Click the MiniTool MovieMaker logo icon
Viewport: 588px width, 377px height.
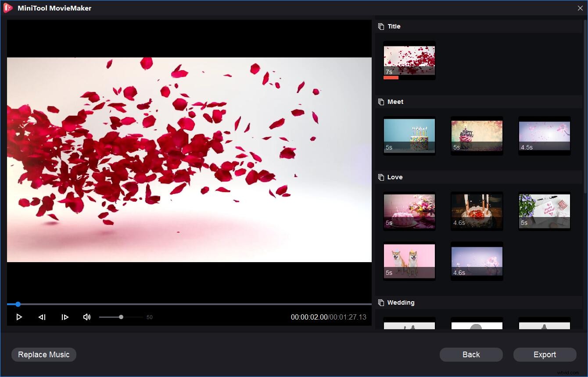point(7,8)
